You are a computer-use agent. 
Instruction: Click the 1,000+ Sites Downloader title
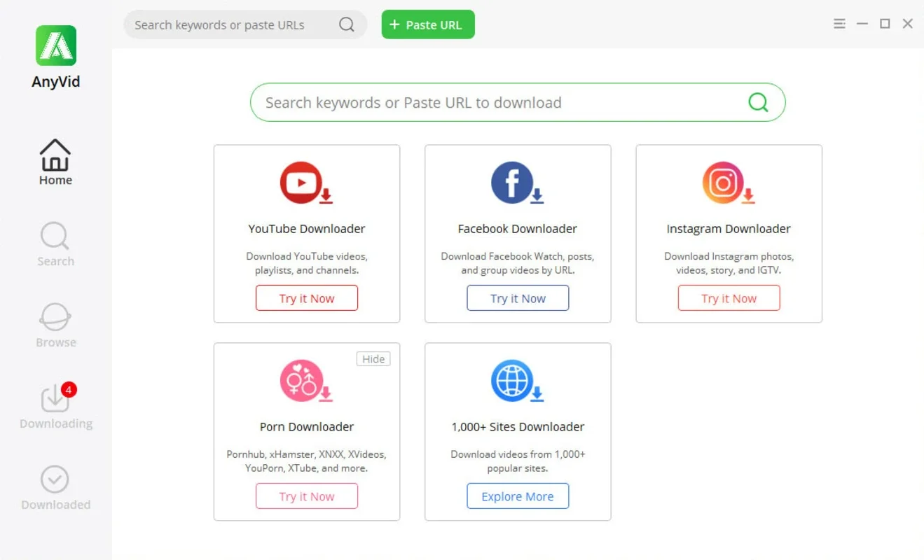518,427
